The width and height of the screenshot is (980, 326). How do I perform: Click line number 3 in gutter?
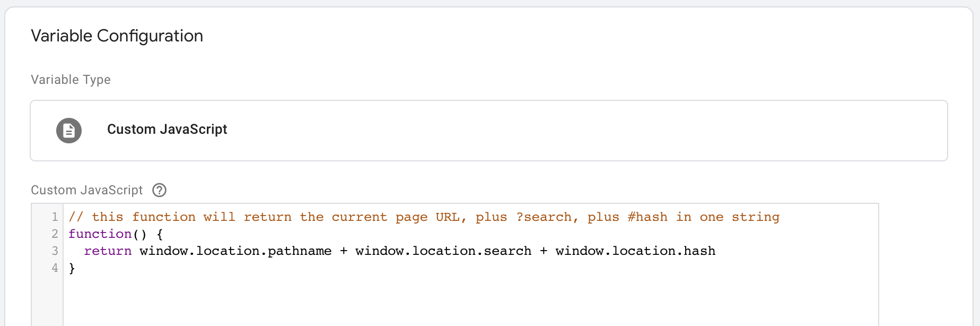(55, 251)
